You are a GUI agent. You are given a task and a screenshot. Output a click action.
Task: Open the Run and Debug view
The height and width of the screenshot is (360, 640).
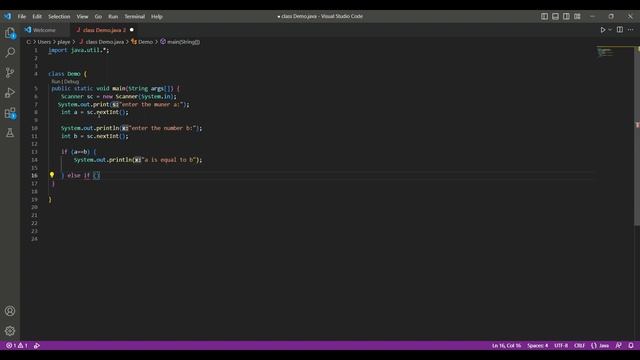click(x=10, y=93)
